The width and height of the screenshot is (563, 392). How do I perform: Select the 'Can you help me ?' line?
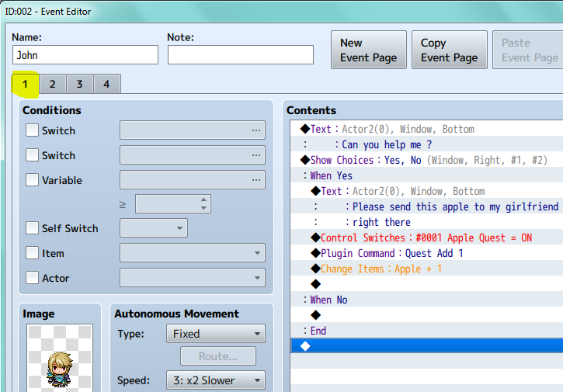pos(427,144)
